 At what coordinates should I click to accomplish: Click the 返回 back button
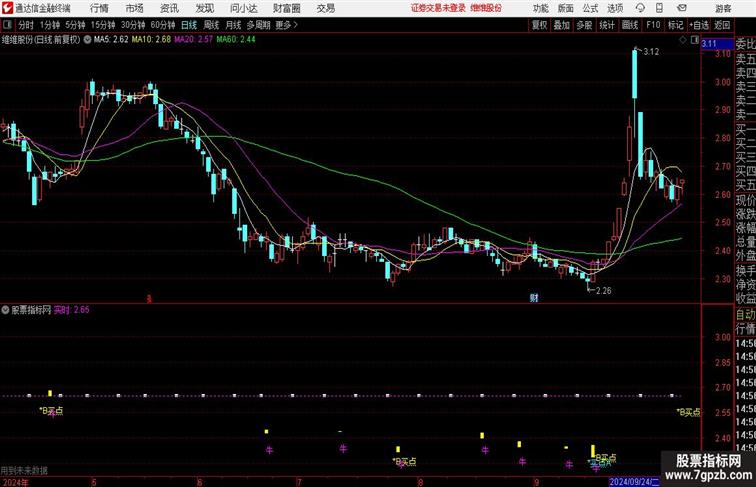722,25
